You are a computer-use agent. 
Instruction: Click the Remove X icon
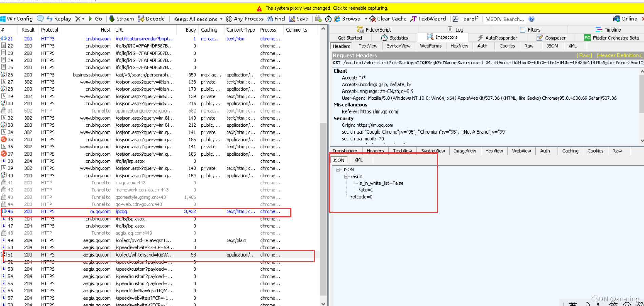point(78,19)
